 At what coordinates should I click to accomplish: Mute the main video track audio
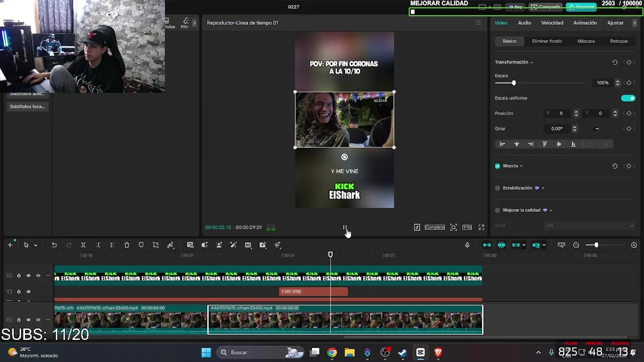click(x=38, y=320)
